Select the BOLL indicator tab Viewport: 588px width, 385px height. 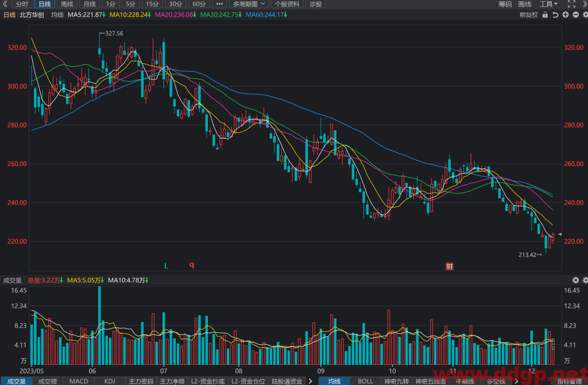click(365, 381)
